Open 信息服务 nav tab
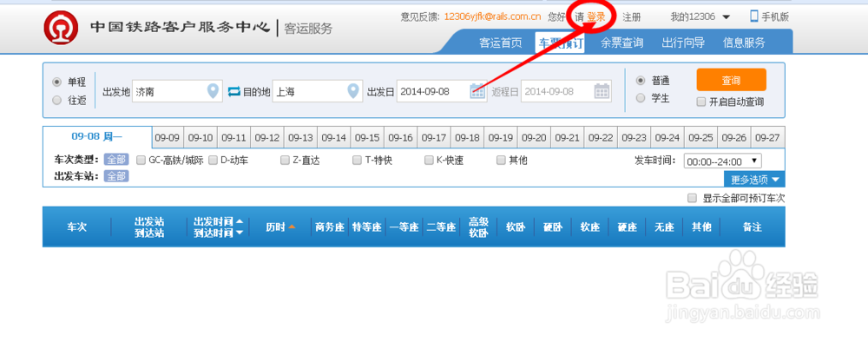This screenshot has height=342, width=868. coord(744,43)
